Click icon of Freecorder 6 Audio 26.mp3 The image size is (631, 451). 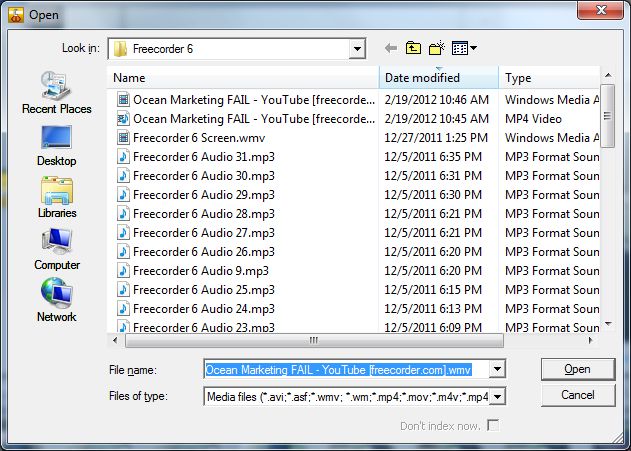(123, 252)
